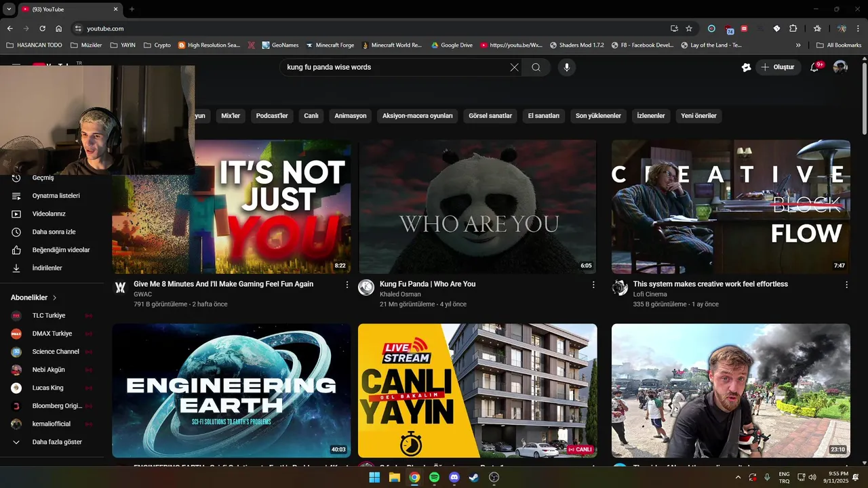
Task: Click the GWAC channel avatar
Action: (120, 287)
